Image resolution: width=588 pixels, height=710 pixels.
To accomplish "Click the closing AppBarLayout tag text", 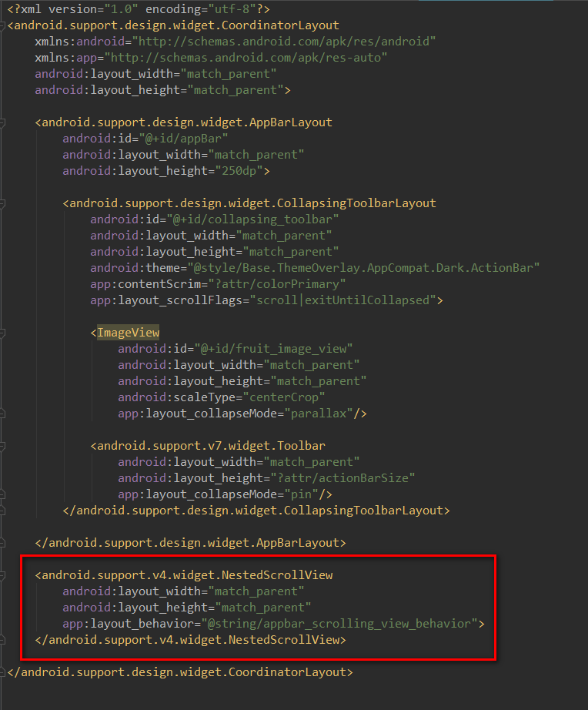I will [191, 543].
